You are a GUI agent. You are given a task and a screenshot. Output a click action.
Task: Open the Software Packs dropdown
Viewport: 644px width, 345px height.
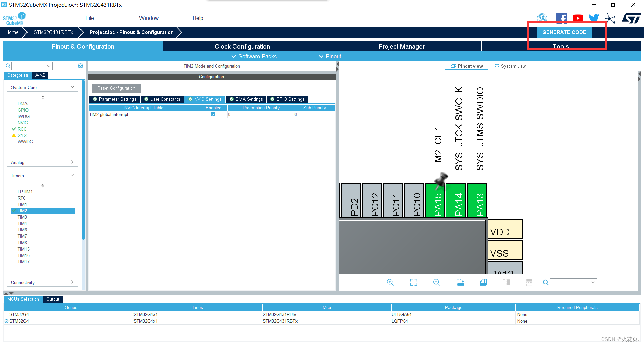(254, 56)
